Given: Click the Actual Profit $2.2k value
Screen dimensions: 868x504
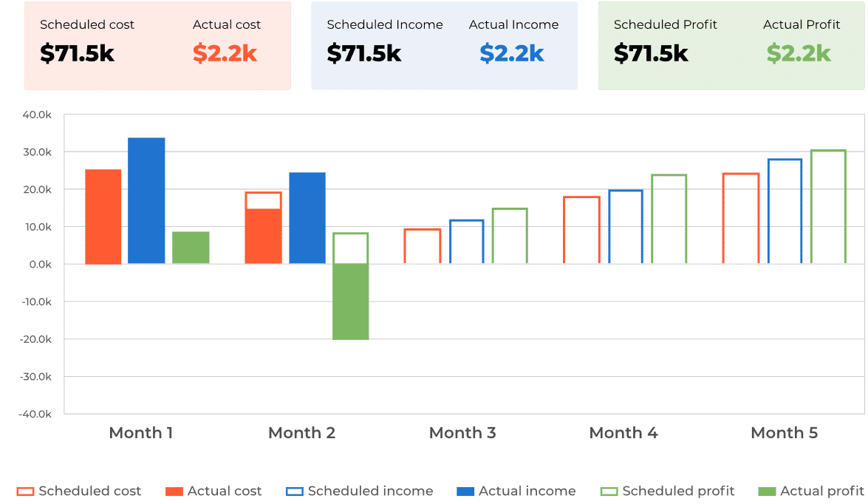Looking at the screenshot, I should [799, 54].
